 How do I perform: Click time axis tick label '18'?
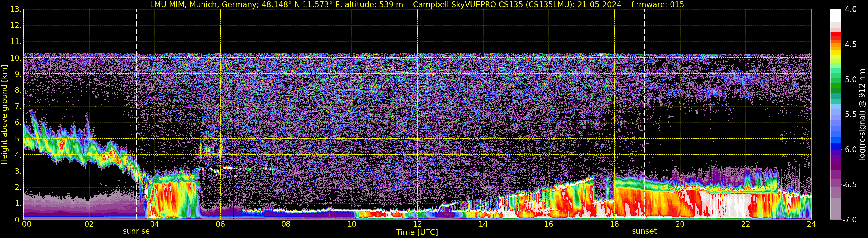click(615, 224)
